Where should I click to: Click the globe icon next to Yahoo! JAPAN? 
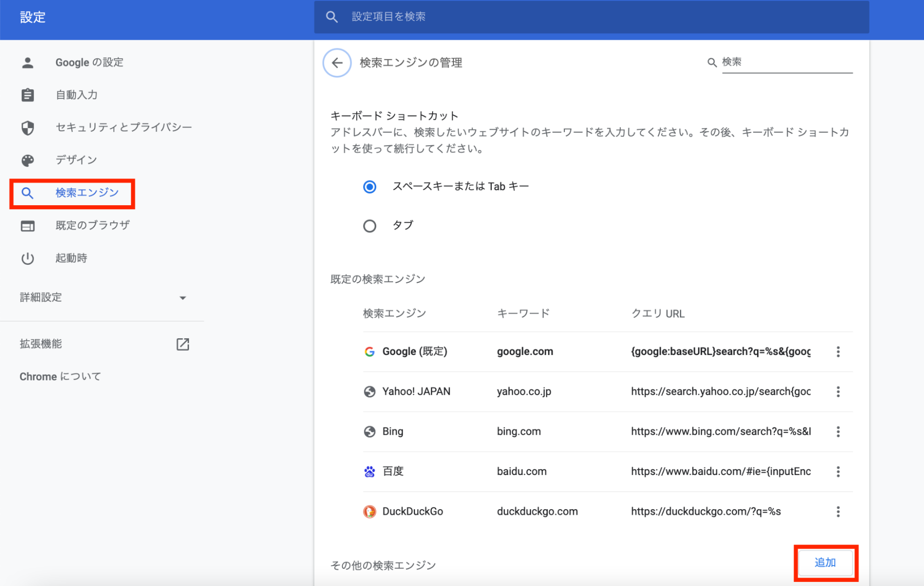pyautogui.click(x=369, y=391)
